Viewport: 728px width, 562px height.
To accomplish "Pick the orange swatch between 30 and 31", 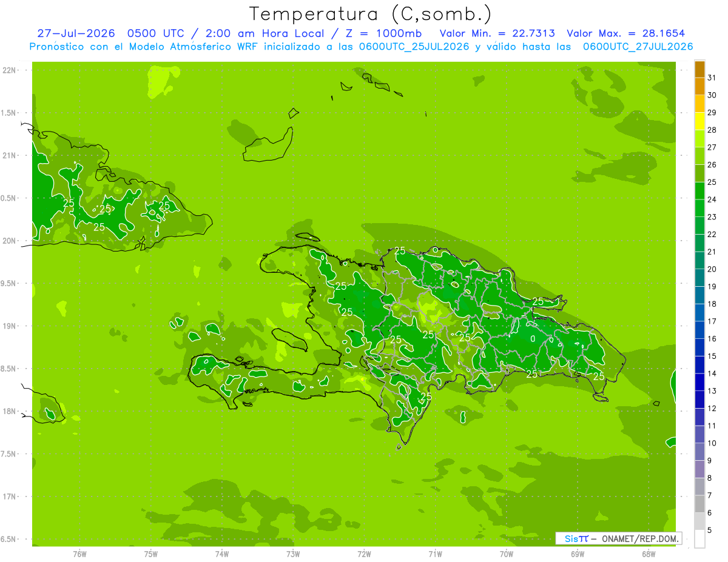I will click(x=699, y=86).
